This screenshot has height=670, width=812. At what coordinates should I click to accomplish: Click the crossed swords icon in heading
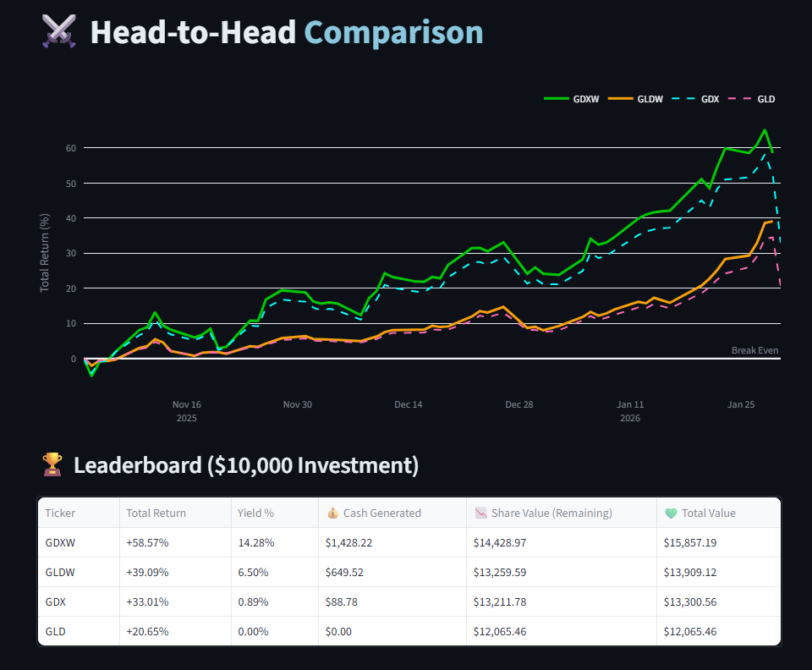pyautogui.click(x=59, y=31)
